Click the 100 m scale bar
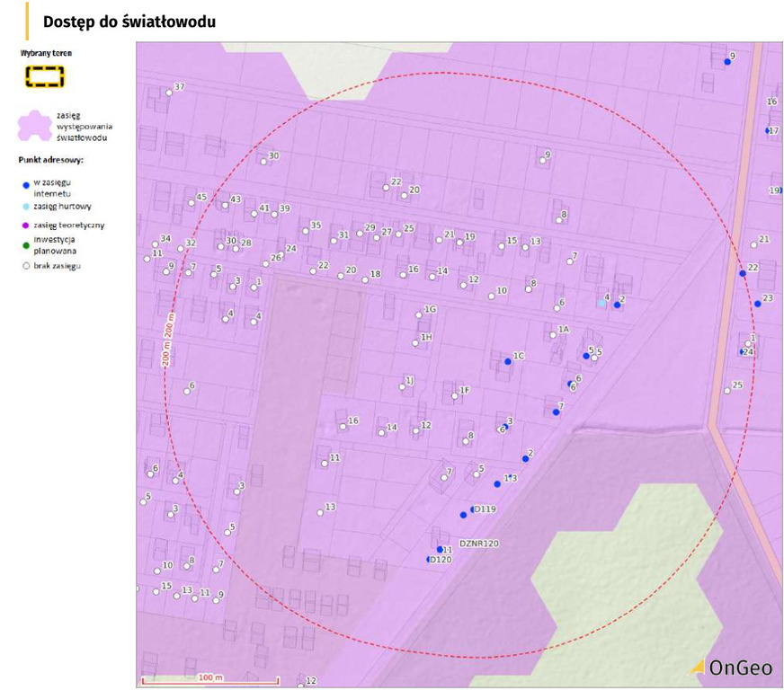 pos(209,679)
